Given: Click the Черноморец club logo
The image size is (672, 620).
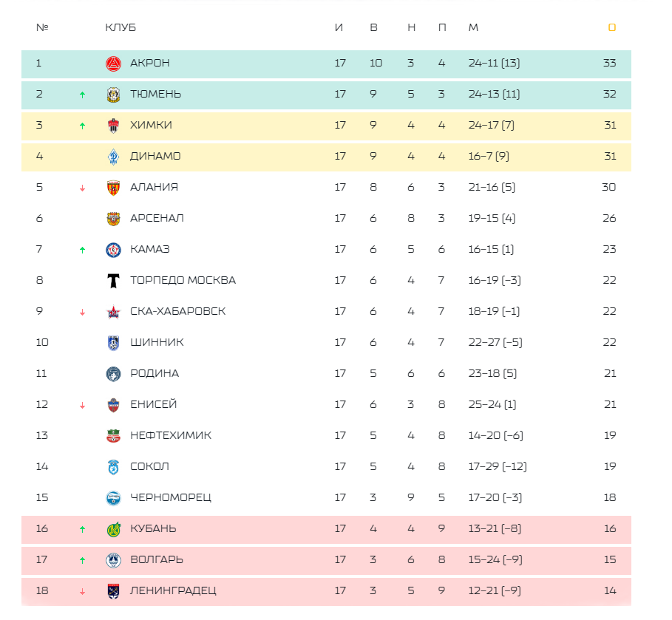Looking at the screenshot, I should tap(114, 498).
